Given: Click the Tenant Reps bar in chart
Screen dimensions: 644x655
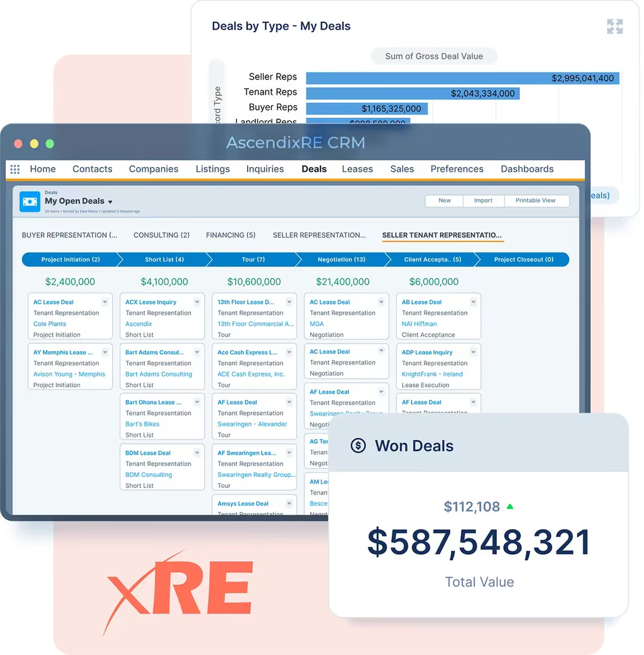Looking at the screenshot, I should 413,93.
